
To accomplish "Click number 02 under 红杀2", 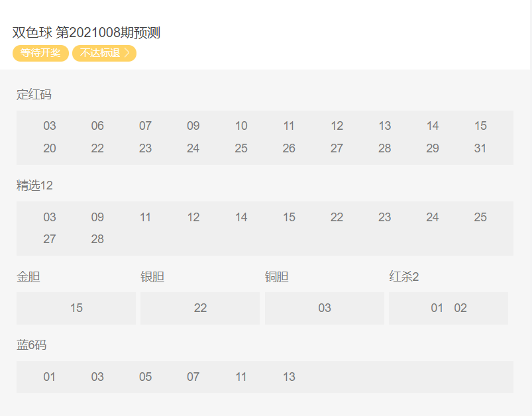I will click(x=460, y=308).
